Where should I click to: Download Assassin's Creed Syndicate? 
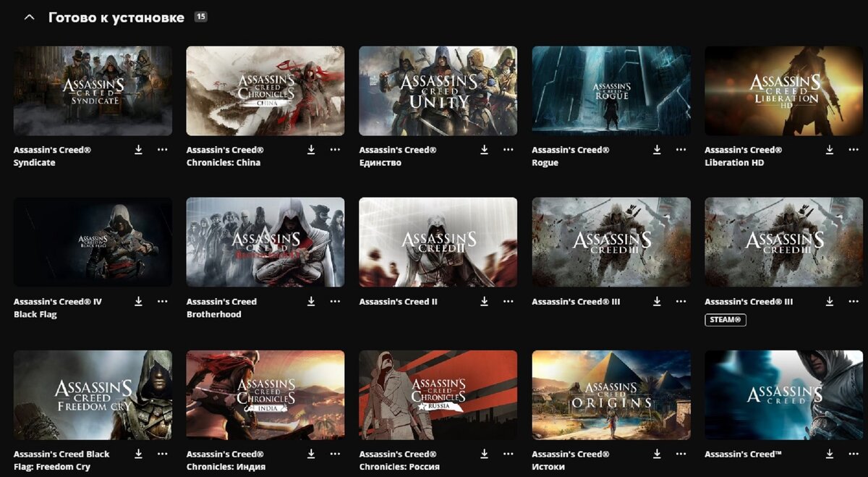[138, 149]
